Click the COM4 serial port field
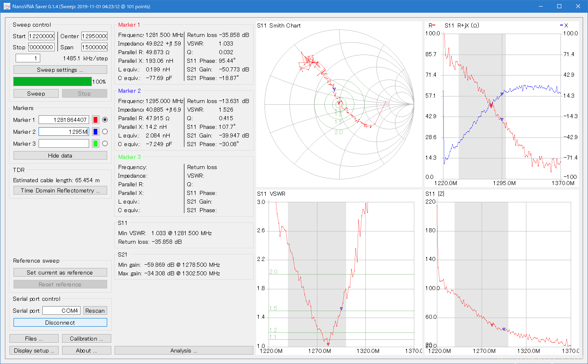Image resolution: width=588 pixels, height=364 pixels. coord(61,311)
